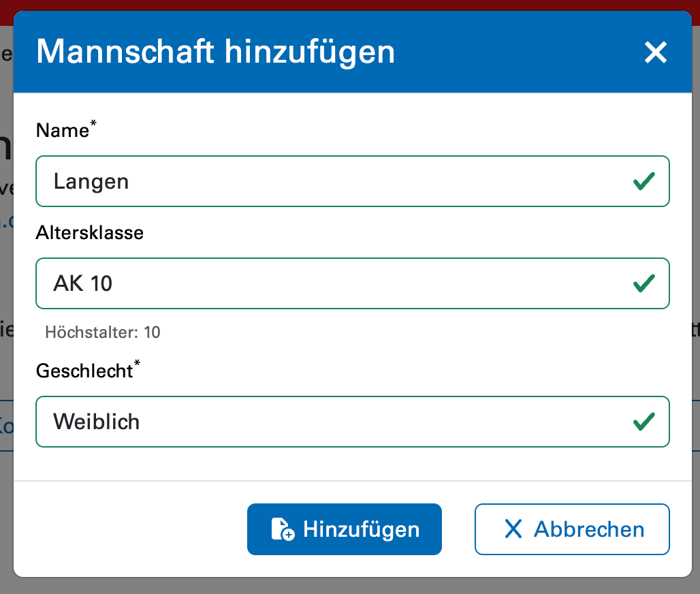700x594 pixels.
Task: Click the Name field label
Action: (x=62, y=131)
